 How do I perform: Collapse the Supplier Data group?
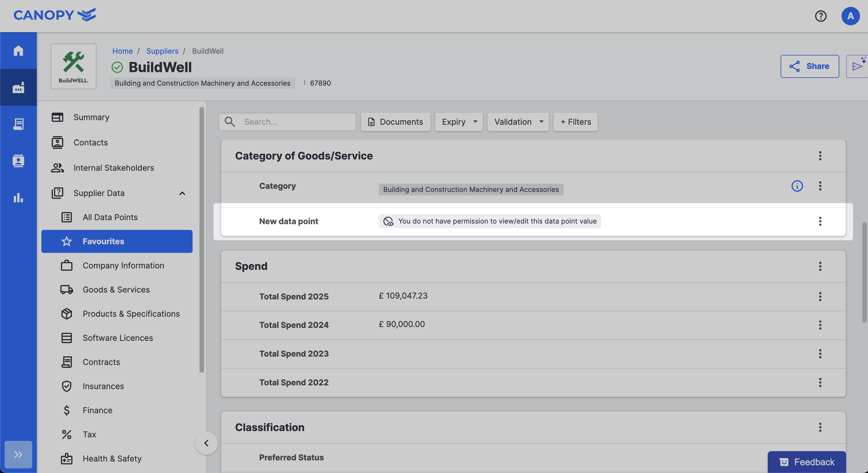click(182, 193)
